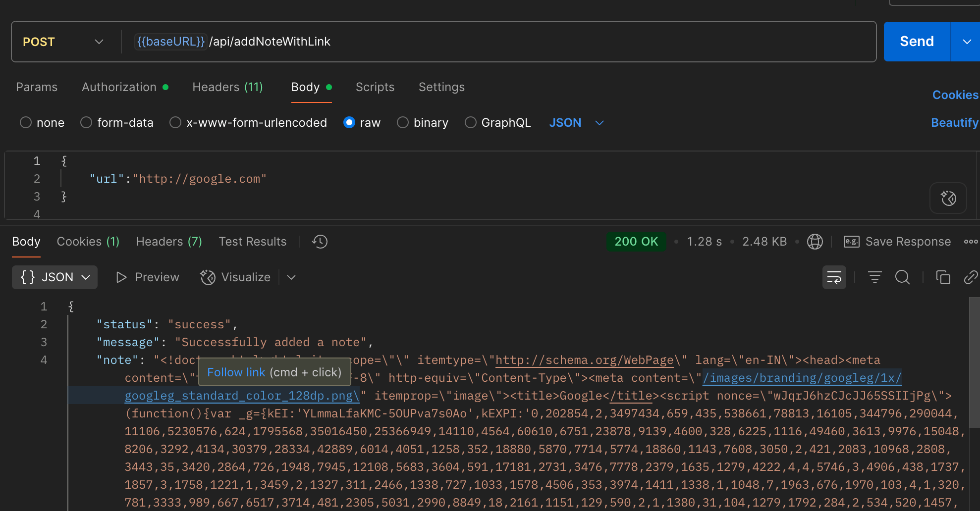This screenshot has width=980, height=511.
Task: Select x-www-form-urlencoded radio option
Action: coord(175,122)
